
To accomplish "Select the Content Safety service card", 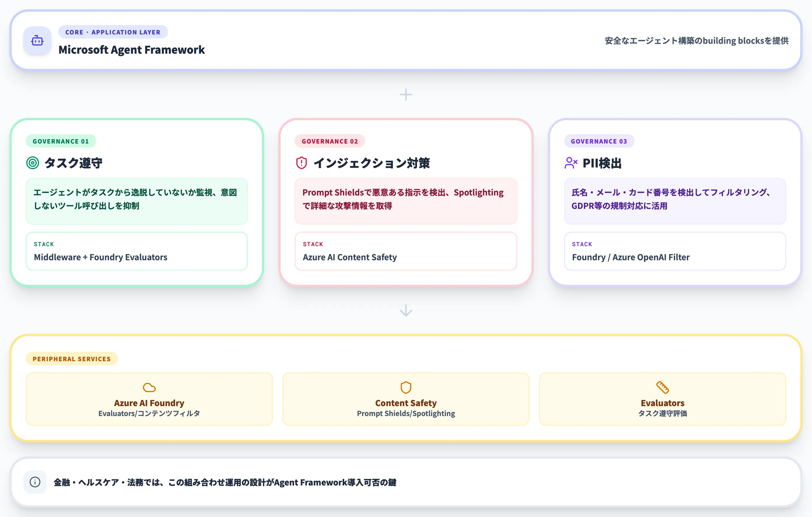I will point(406,399).
